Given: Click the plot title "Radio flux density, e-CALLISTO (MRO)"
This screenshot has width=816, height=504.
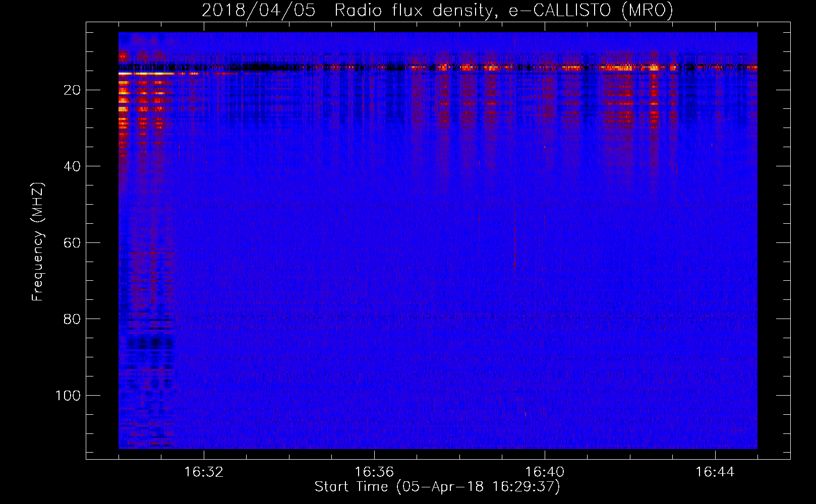Looking at the screenshot, I should (x=504, y=10).
